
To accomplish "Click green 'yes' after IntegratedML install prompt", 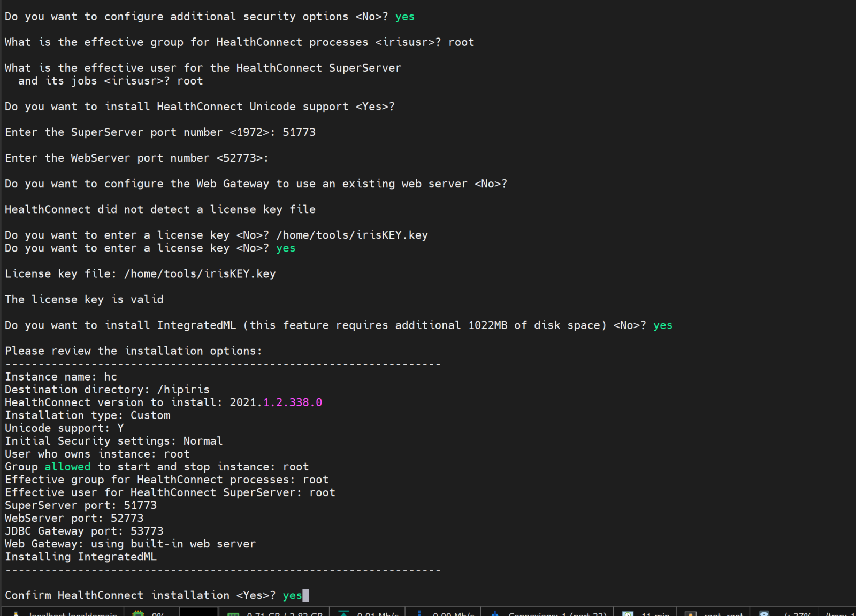I will (x=663, y=325).
